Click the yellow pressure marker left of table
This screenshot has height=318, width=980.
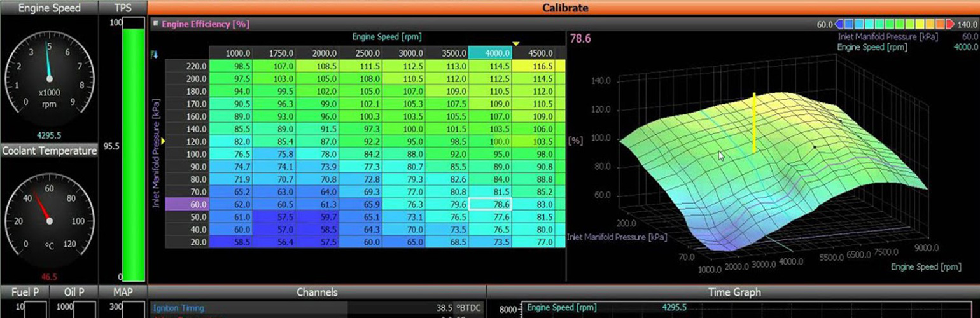162,141
